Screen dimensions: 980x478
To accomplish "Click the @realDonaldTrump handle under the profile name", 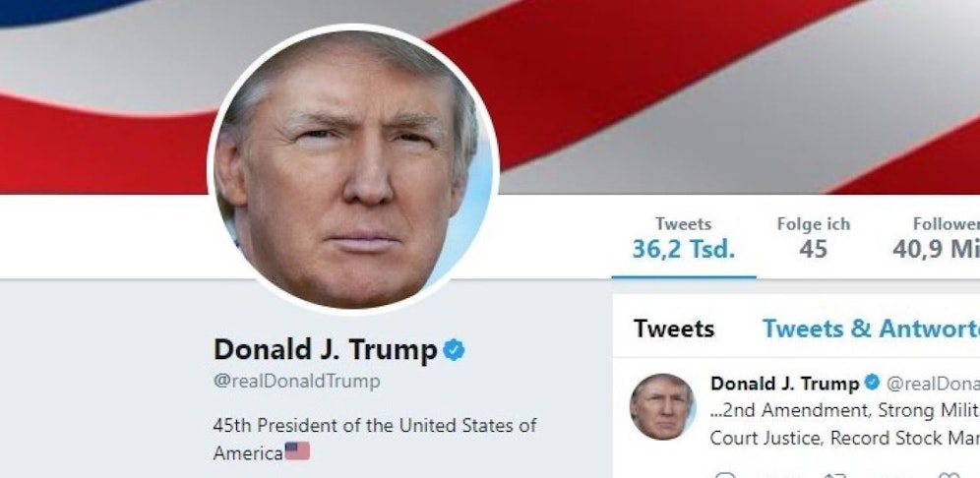I will click(x=296, y=382).
